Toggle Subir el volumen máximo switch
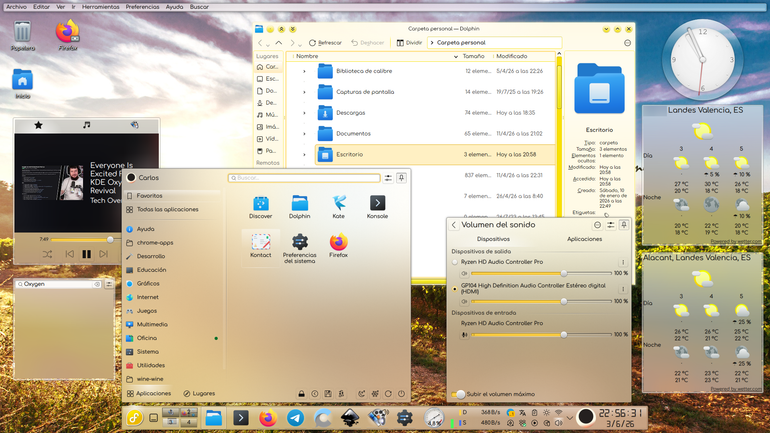770x433 pixels. [458, 394]
